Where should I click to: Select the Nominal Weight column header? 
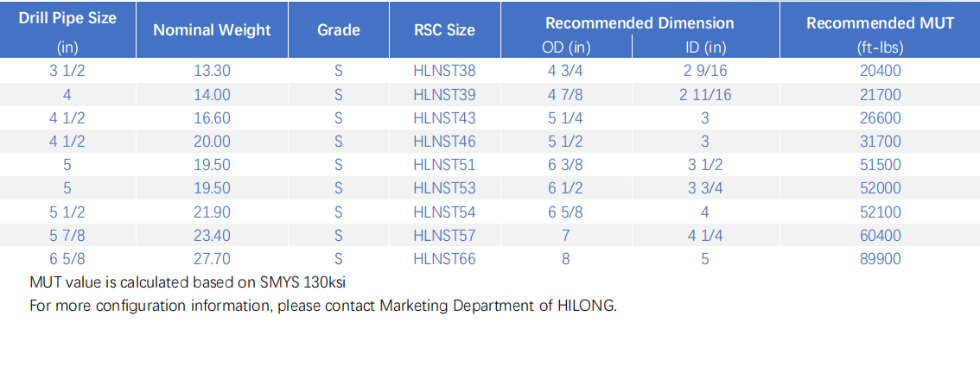coord(212,29)
